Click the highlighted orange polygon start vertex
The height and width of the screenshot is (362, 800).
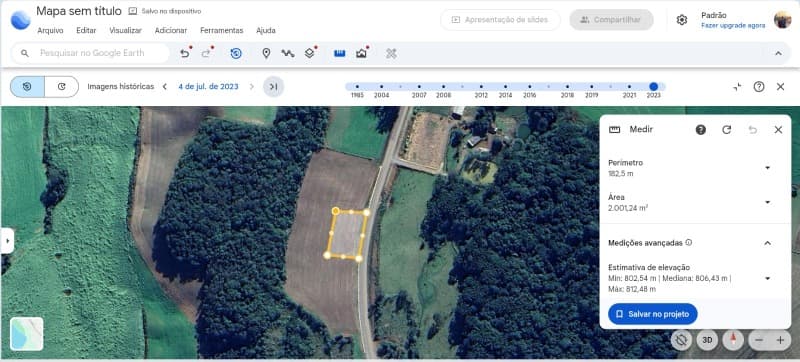coord(336,211)
